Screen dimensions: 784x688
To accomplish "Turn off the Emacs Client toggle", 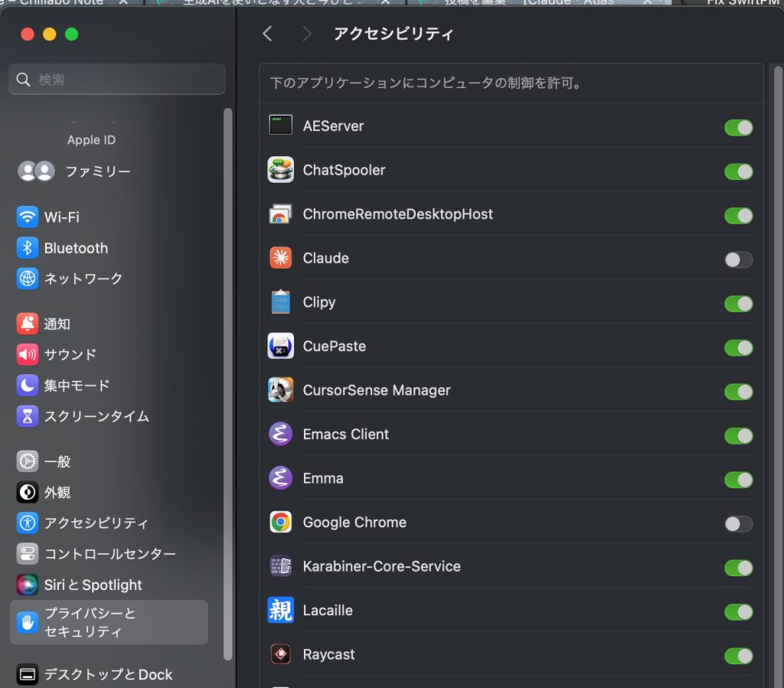I will [739, 435].
